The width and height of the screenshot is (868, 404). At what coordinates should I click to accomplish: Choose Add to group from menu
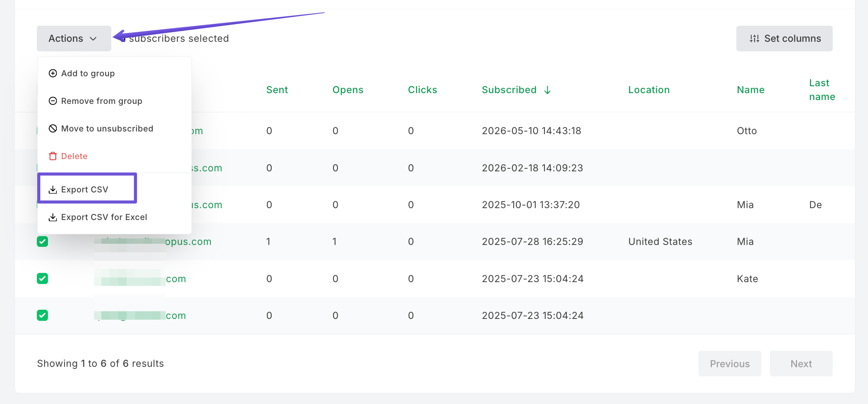click(114, 73)
